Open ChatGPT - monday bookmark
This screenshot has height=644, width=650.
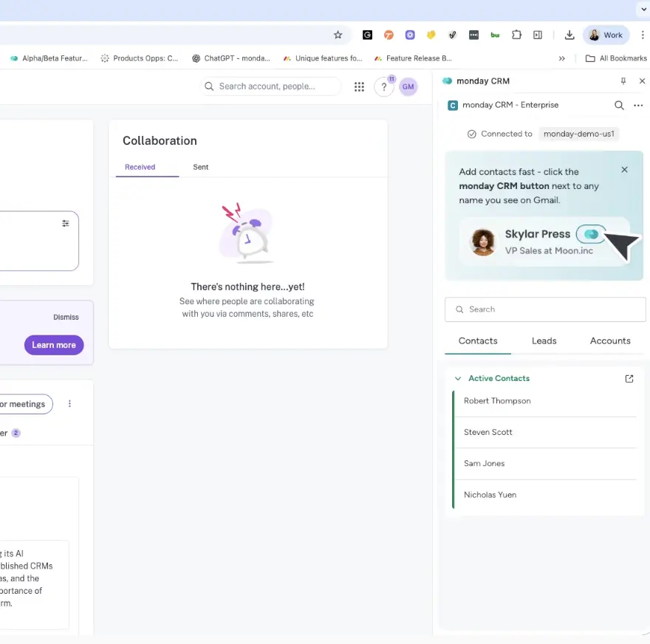pos(231,58)
